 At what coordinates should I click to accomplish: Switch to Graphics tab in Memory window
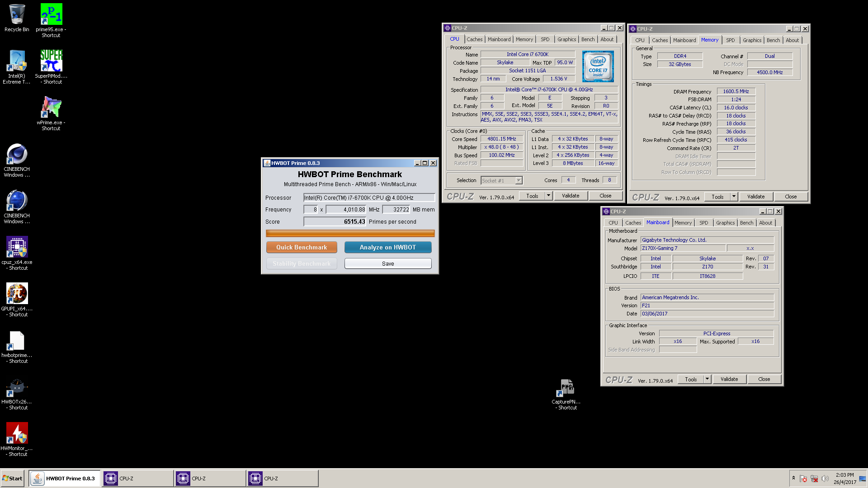click(x=752, y=40)
